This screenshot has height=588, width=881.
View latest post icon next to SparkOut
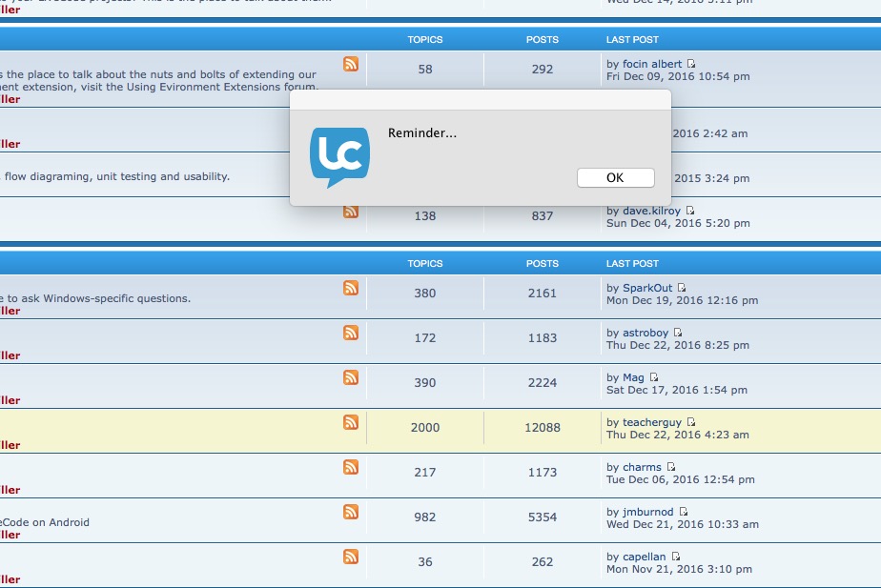pos(682,288)
